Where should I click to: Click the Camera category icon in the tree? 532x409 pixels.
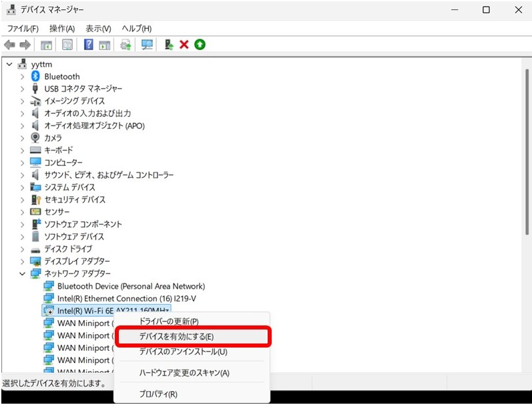(36, 138)
